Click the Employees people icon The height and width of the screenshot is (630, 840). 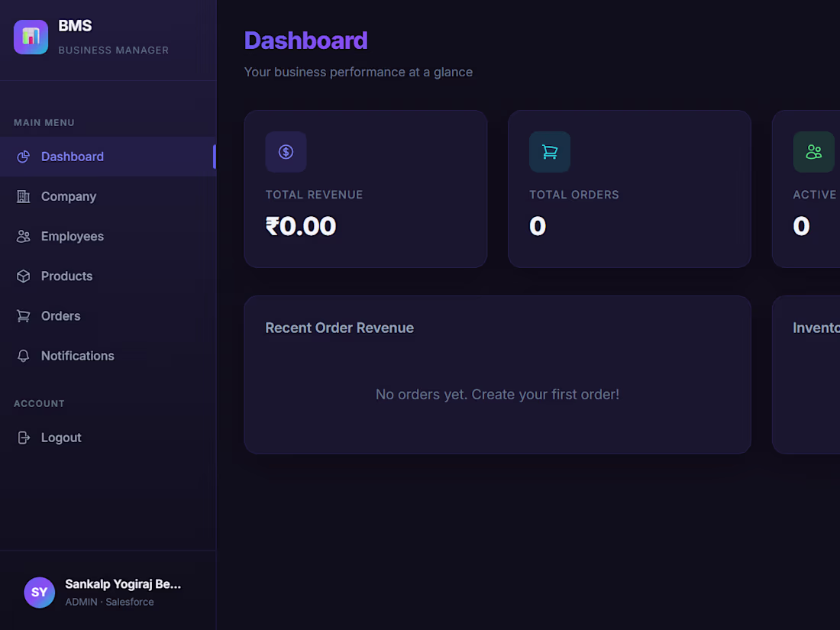[x=24, y=236]
